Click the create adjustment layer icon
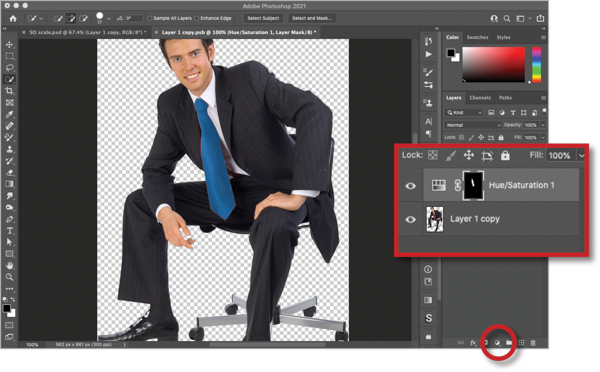 click(497, 343)
